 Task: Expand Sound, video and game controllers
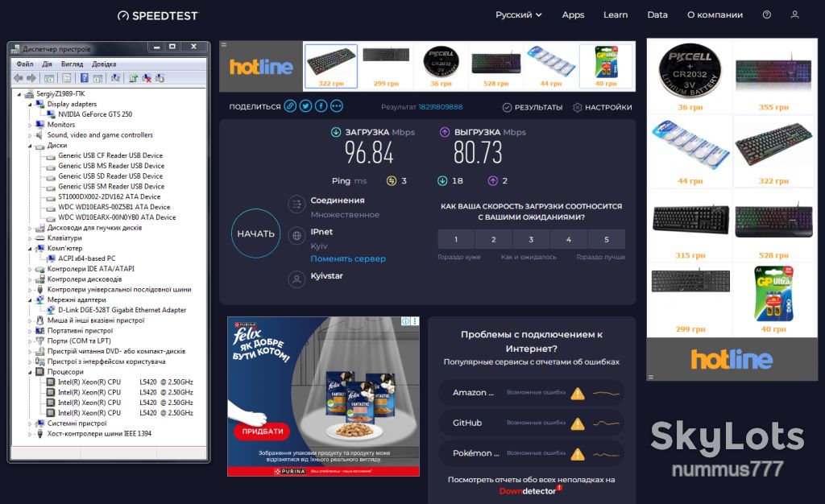[x=30, y=135]
